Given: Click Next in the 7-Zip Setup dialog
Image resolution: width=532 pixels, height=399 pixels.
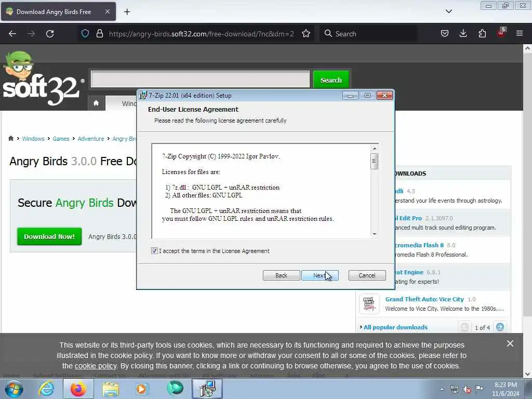Looking at the screenshot, I should click(x=320, y=275).
